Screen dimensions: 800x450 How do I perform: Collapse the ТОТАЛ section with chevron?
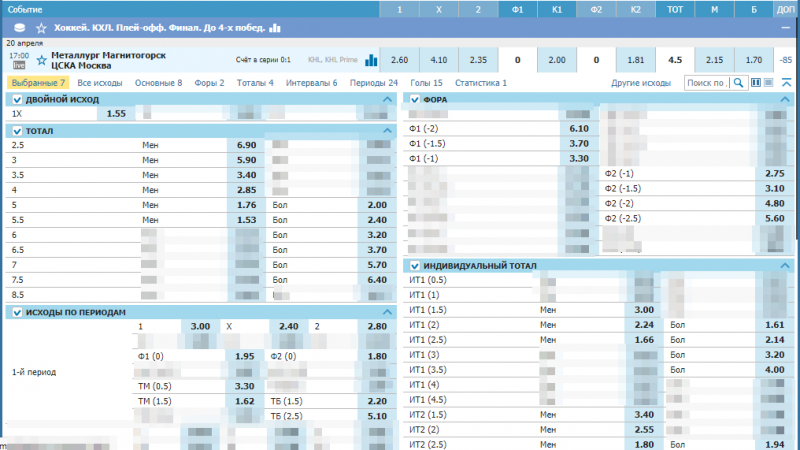click(389, 131)
